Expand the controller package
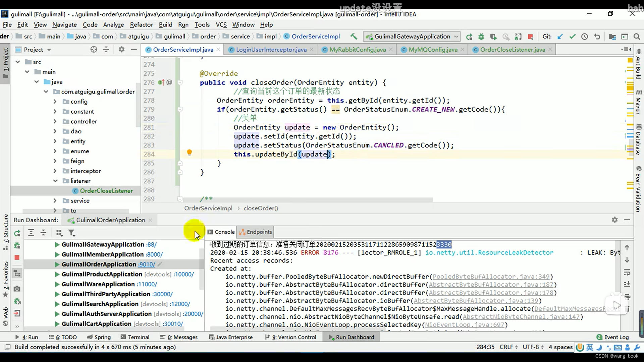 (55, 121)
